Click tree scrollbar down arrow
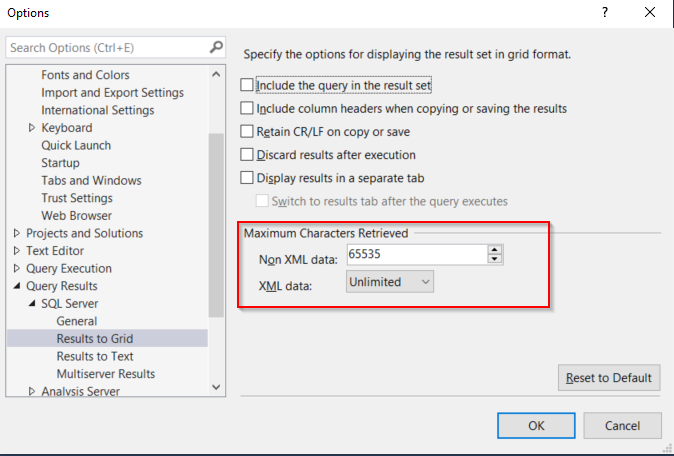The image size is (674, 456). tap(216, 387)
